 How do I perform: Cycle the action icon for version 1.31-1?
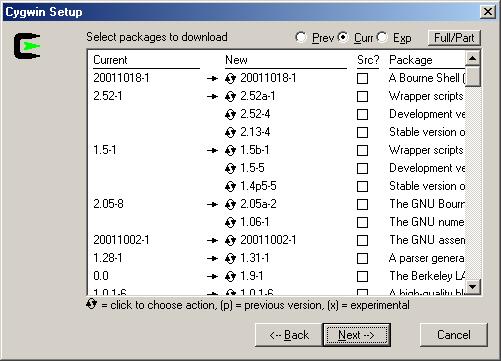click(x=230, y=259)
